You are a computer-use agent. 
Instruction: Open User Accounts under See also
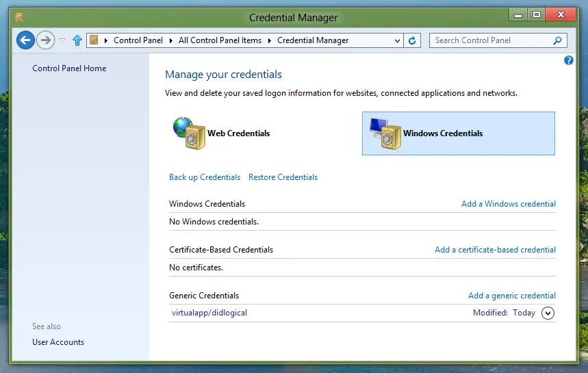(58, 342)
